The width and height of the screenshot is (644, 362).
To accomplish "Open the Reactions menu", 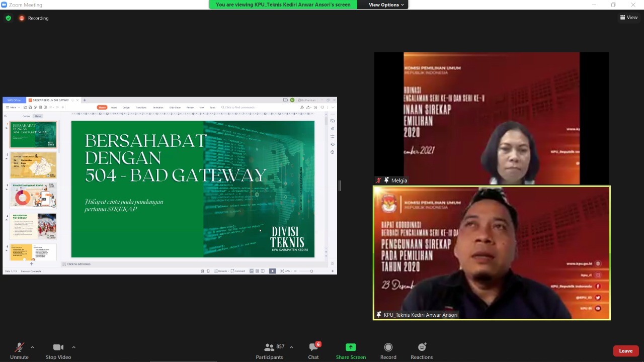I will click(422, 351).
